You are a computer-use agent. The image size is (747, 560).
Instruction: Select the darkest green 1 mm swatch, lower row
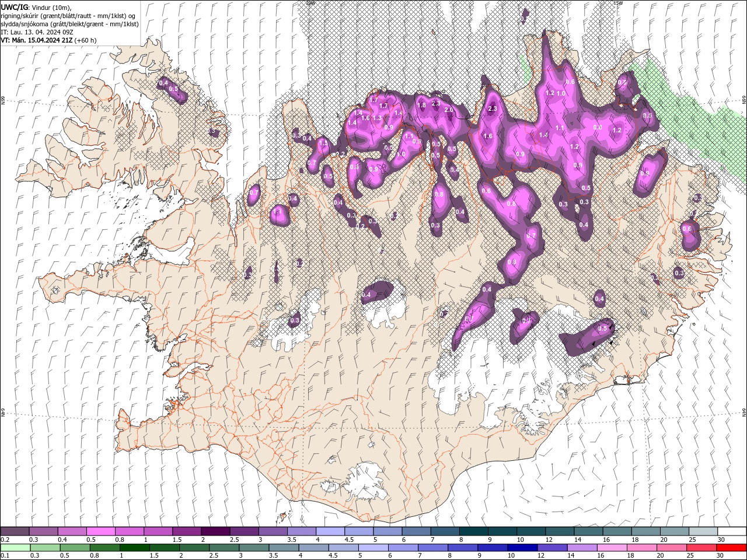135,548
